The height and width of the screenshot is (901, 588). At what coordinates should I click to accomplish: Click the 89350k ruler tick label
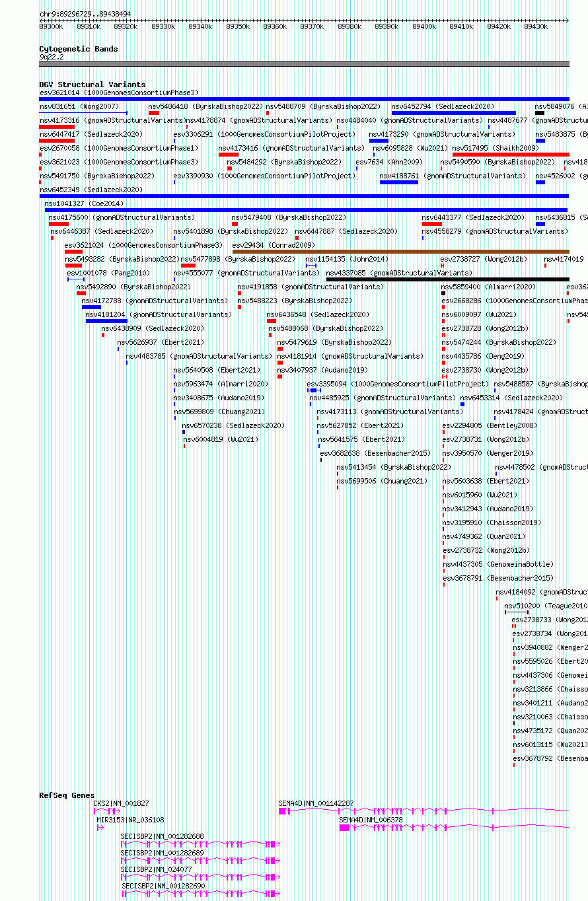click(237, 26)
